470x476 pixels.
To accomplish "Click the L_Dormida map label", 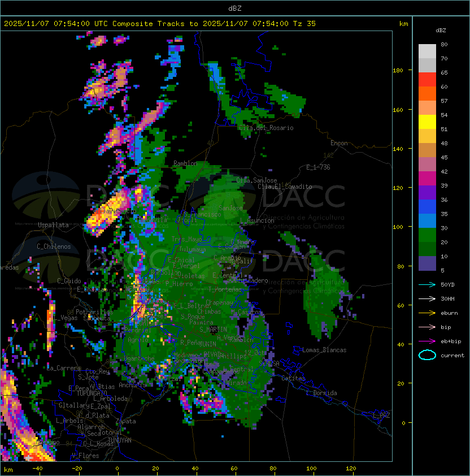I will [x=321, y=393].
